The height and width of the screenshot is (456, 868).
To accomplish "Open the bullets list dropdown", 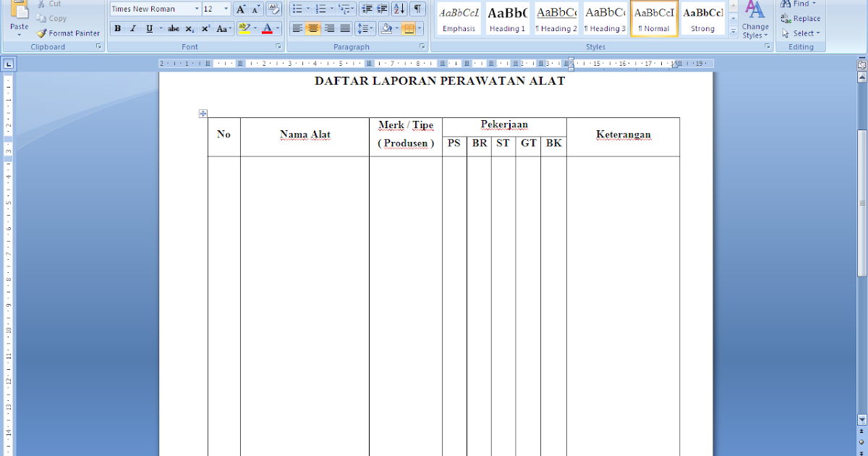I will (307, 9).
